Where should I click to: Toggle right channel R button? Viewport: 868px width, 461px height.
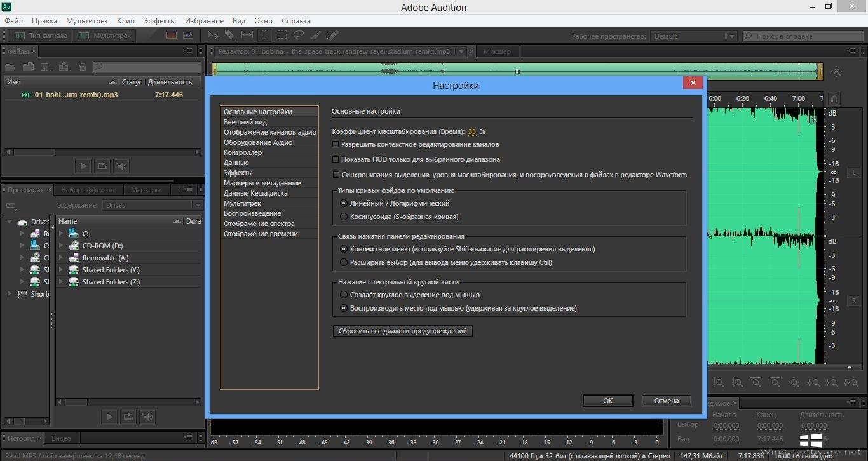pos(853,300)
